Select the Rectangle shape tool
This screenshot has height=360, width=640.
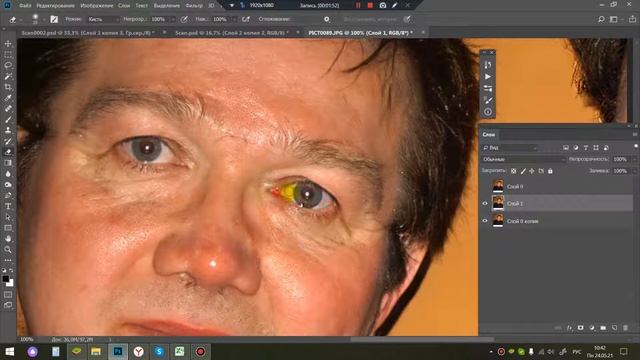click(8, 228)
